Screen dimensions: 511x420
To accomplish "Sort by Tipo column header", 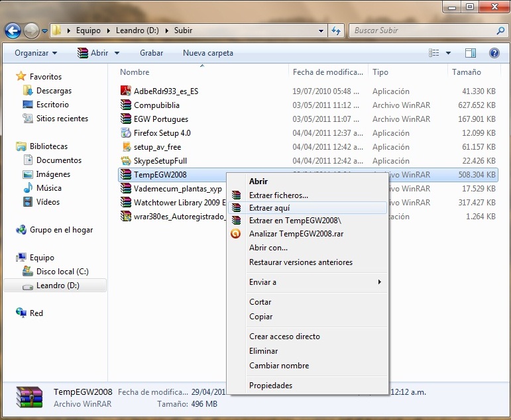I will (x=380, y=72).
